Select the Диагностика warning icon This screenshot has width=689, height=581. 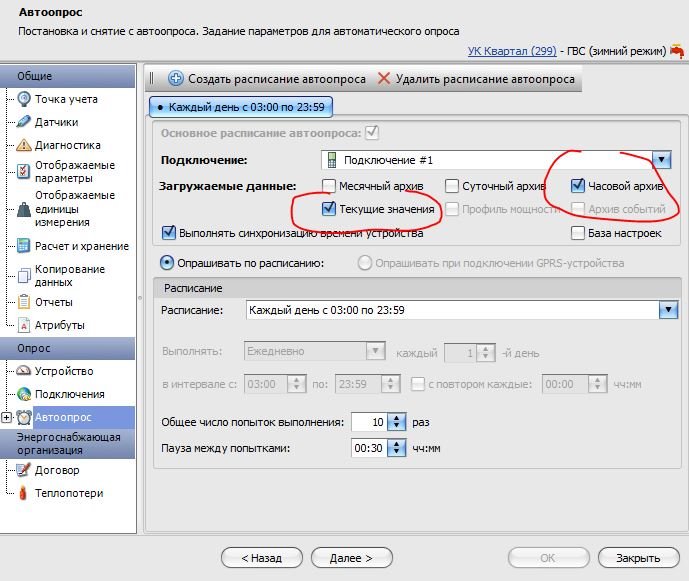pyautogui.click(x=25, y=145)
